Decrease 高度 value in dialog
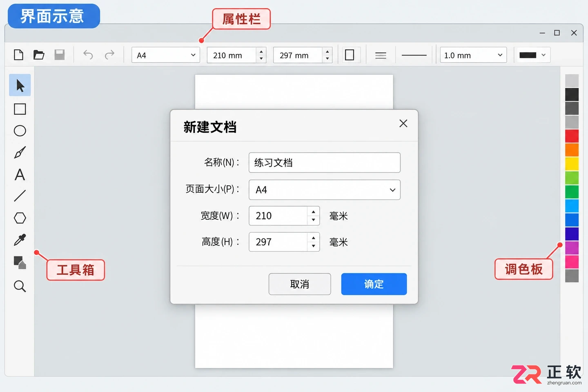This screenshot has width=588, height=392. 313,246
